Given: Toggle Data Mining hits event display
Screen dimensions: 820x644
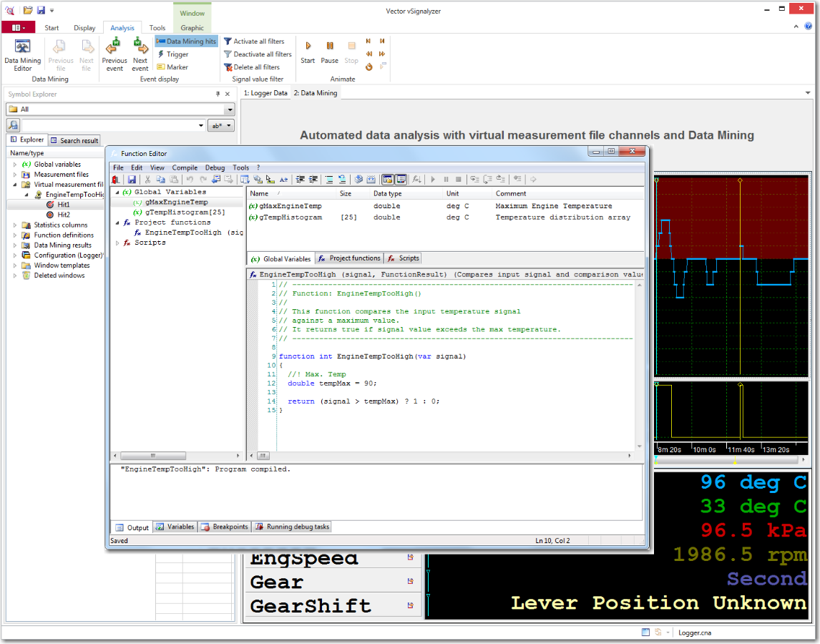Looking at the screenshot, I should coord(186,42).
